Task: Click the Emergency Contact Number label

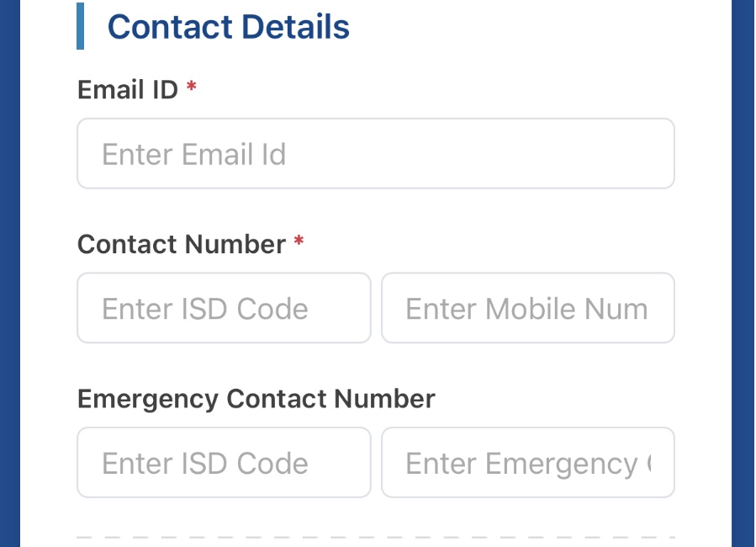Action: click(x=256, y=398)
